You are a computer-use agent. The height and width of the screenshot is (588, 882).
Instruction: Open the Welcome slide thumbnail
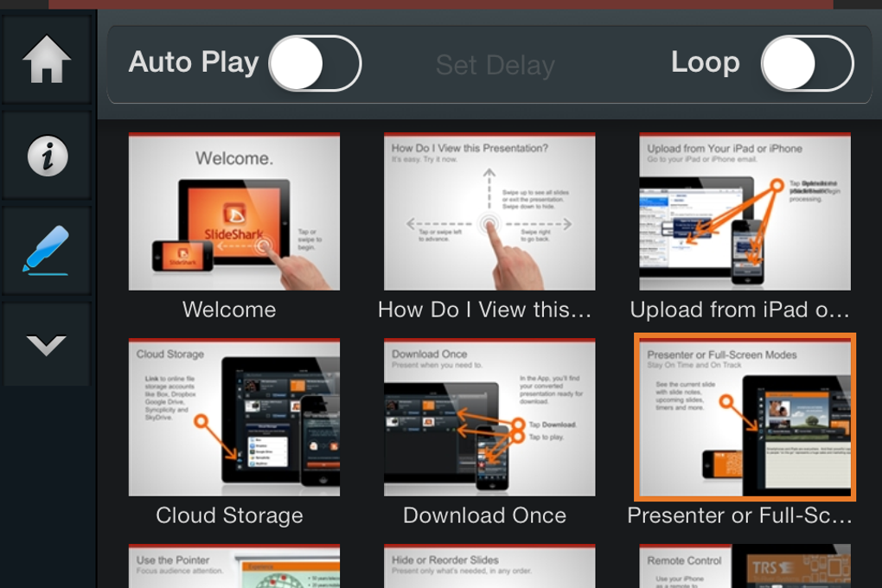point(234,212)
